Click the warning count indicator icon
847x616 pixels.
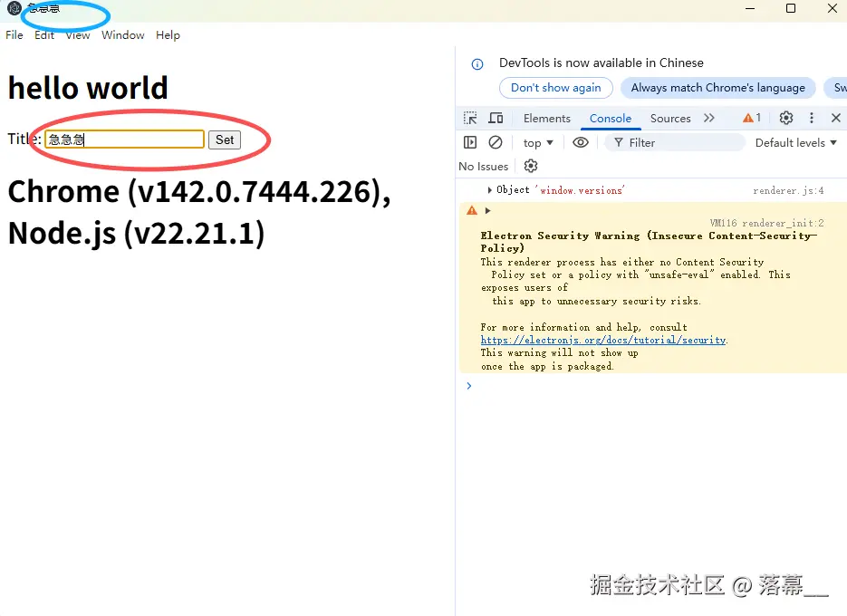point(752,118)
